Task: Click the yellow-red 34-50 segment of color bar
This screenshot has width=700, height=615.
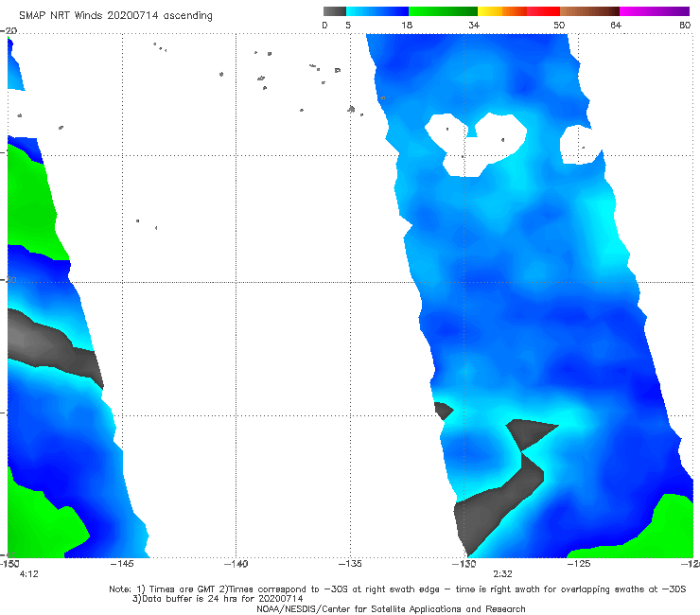Action: [x=518, y=11]
